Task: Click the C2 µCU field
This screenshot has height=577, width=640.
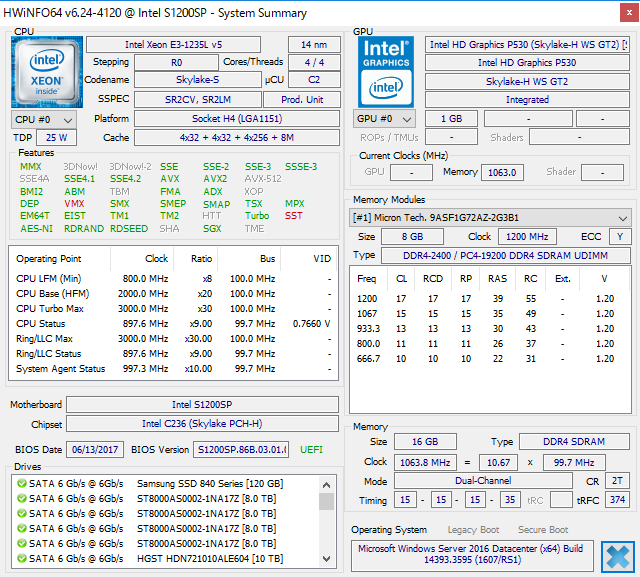Action: 314,80
